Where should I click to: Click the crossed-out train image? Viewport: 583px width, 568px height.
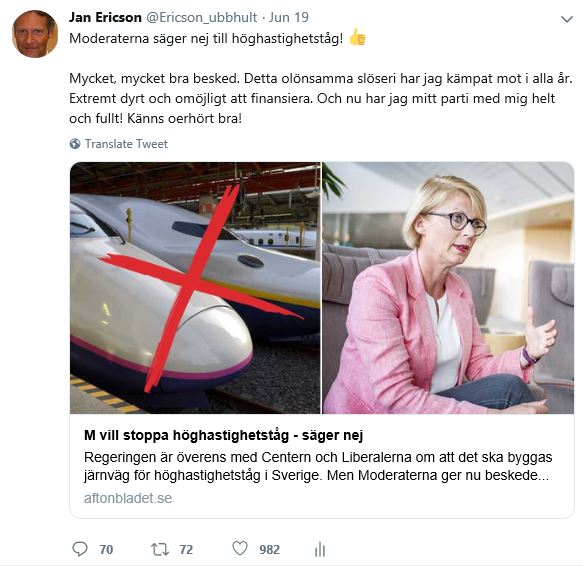click(195, 288)
